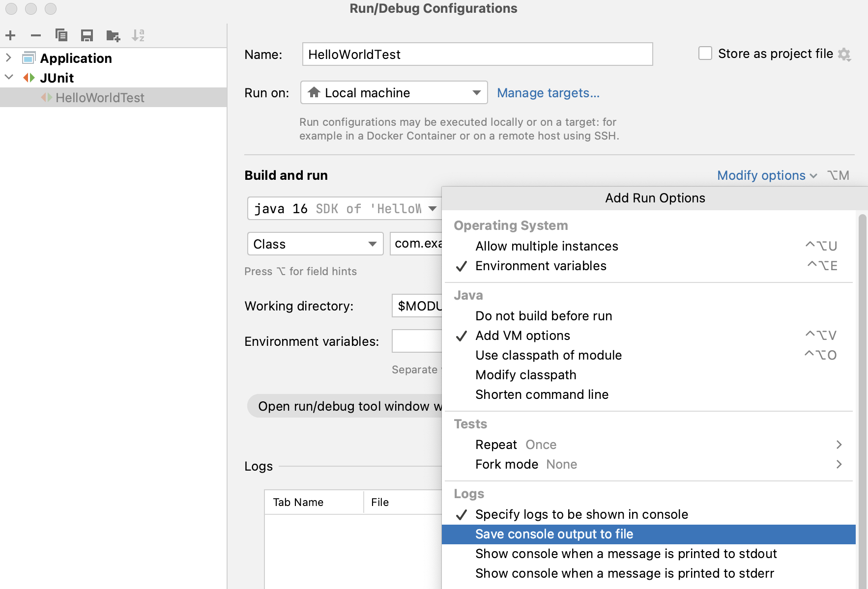Open the Run on Local machine dropdown
868x589 pixels.
(x=394, y=93)
